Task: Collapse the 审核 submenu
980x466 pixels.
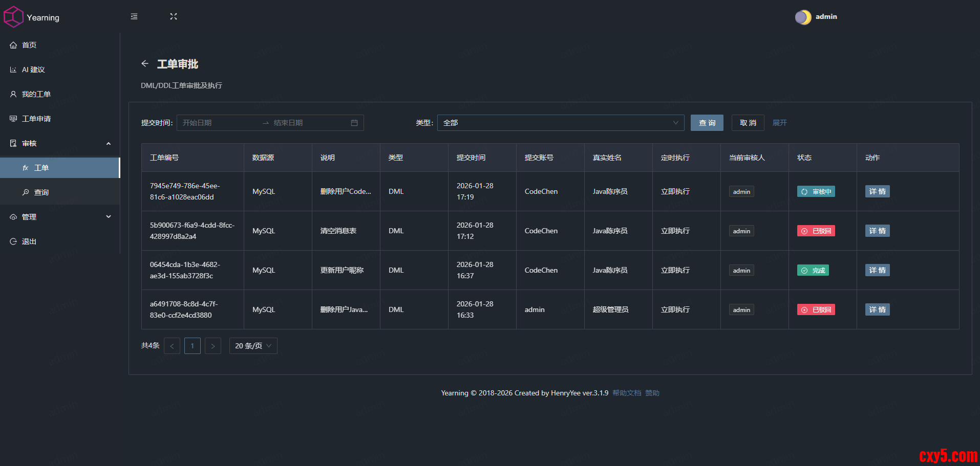Action: pos(109,143)
